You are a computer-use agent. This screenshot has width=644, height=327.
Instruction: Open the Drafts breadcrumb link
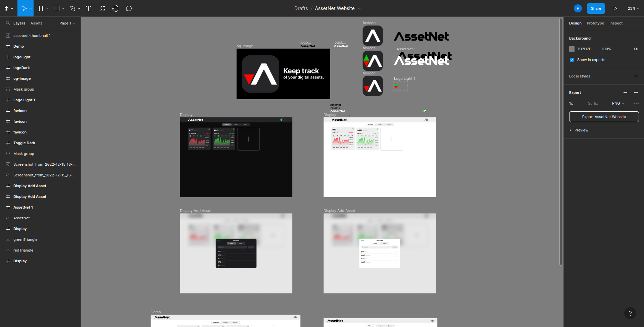(x=301, y=8)
